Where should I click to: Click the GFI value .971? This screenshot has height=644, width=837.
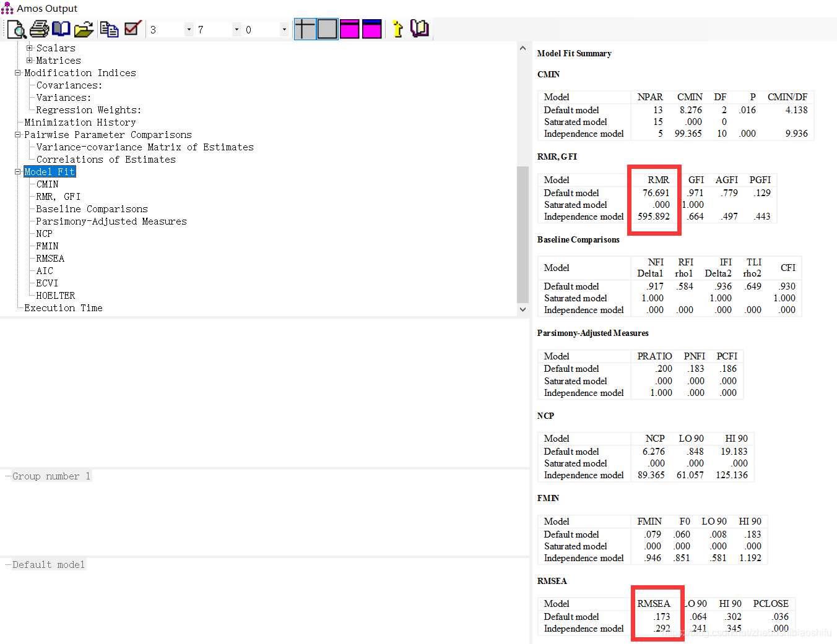coord(695,193)
